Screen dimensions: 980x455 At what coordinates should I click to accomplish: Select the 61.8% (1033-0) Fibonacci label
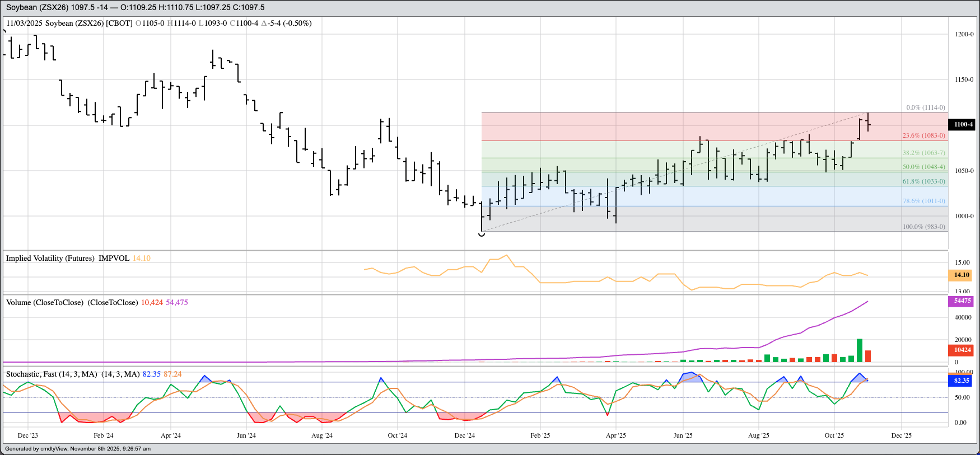(x=923, y=181)
